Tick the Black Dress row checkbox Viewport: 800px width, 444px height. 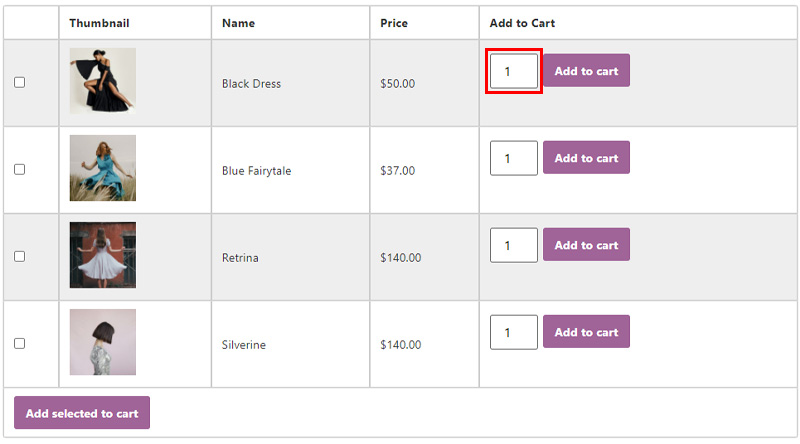point(19,82)
